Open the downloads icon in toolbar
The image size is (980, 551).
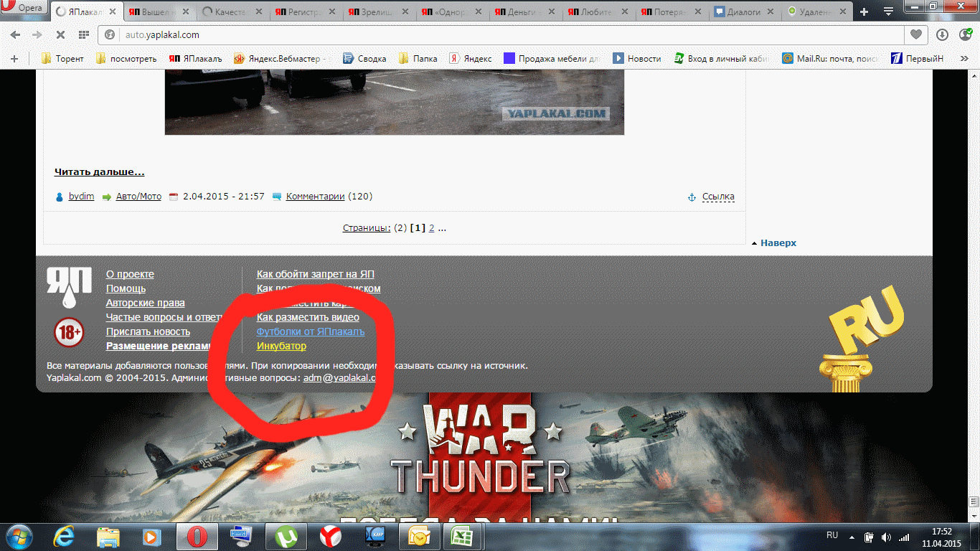coord(942,34)
